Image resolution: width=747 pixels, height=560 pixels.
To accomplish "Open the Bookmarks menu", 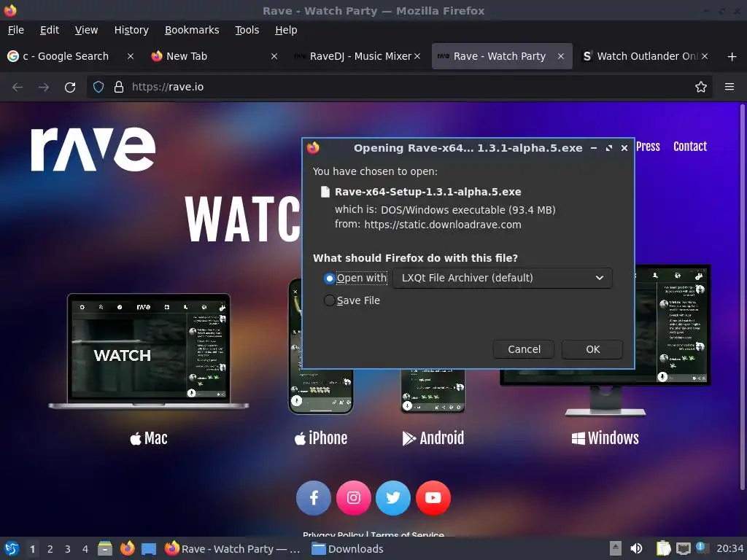I will click(x=192, y=30).
